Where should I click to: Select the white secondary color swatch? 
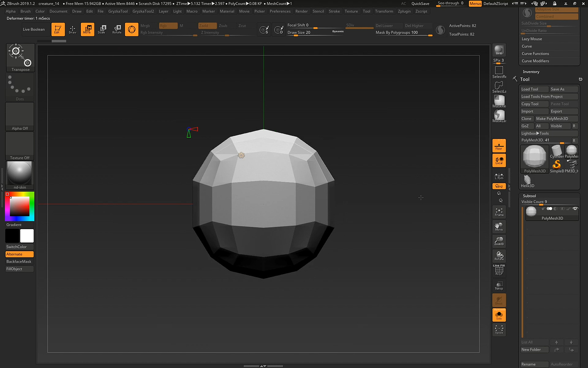pyautogui.click(x=27, y=236)
